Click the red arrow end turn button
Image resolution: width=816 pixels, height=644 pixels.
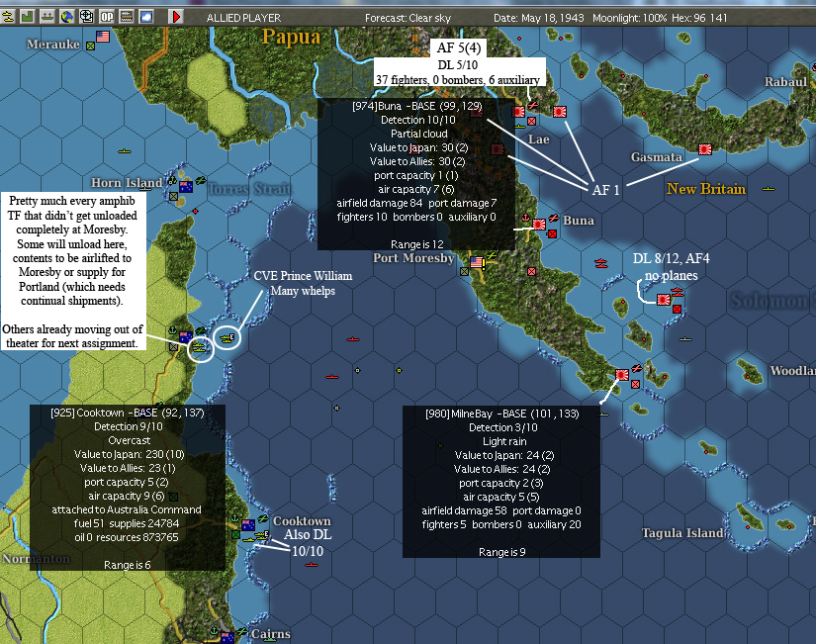tap(176, 17)
